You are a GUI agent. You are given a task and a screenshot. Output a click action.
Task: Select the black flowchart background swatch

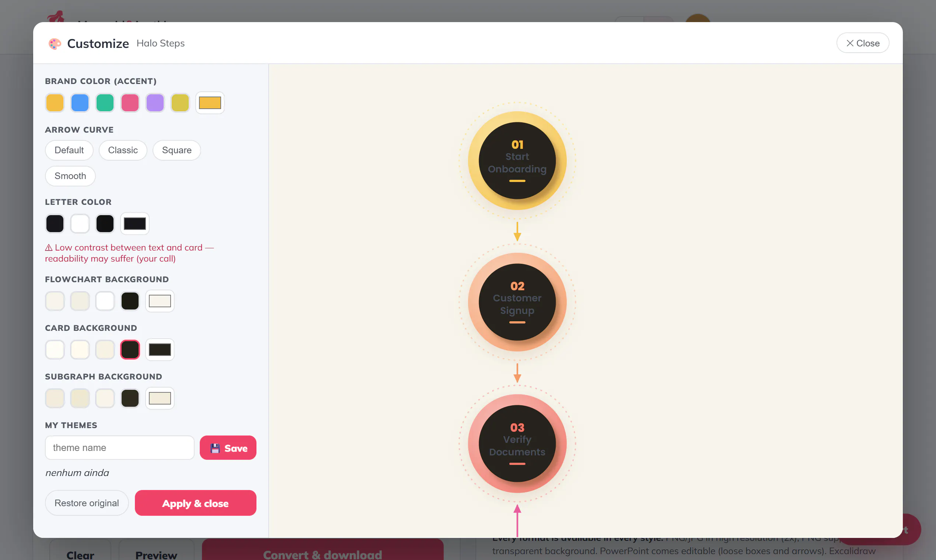coord(130,301)
